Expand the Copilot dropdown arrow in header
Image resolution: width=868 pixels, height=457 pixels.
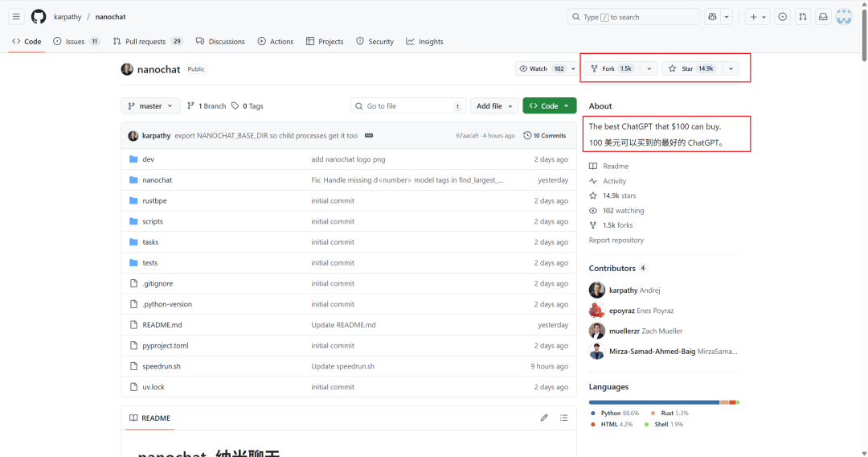point(727,17)
